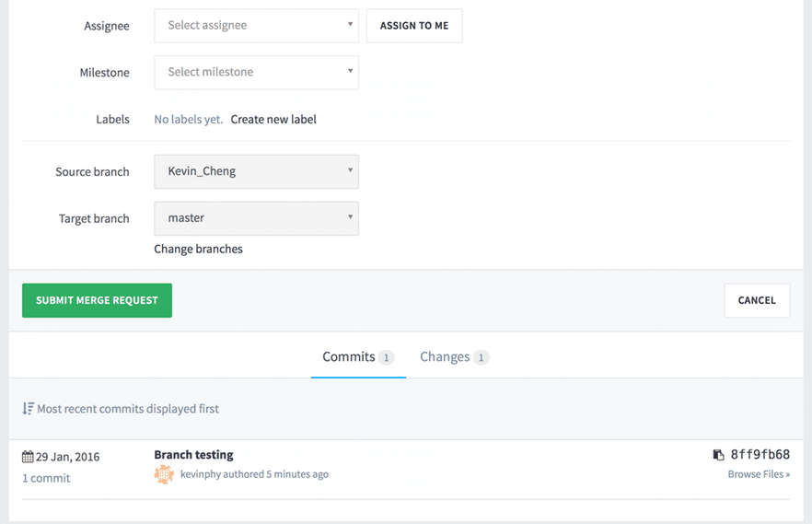Click the calendar icon next to 29 Jan, 2016

[x=28, y=457]
